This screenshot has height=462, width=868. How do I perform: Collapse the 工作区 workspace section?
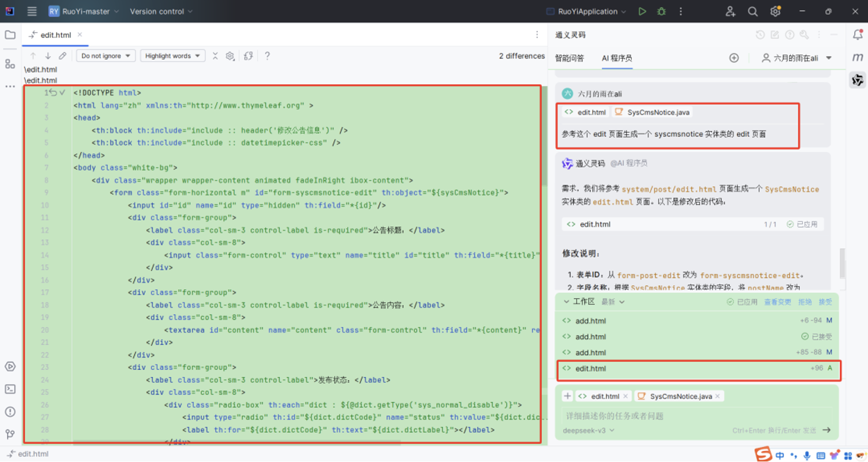[566, 302]
